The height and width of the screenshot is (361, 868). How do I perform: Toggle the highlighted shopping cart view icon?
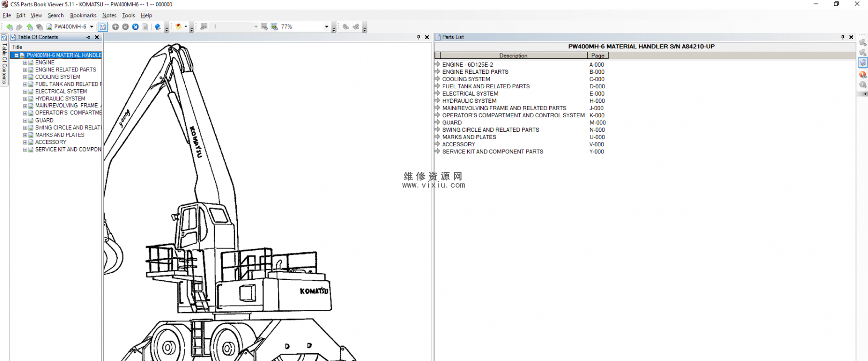click(x=863, y=63)
